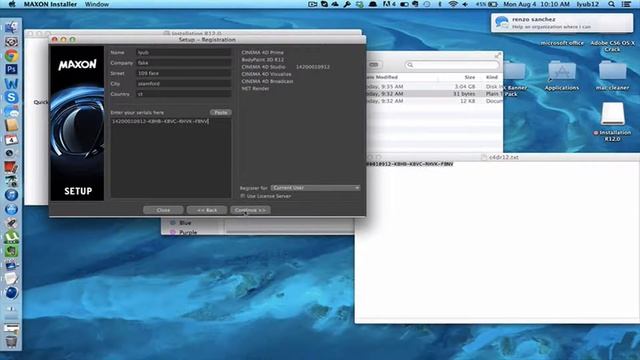
Task: Select the 12 KB file row in Finder
Action: pyautogui.click(x=434, y=101)
